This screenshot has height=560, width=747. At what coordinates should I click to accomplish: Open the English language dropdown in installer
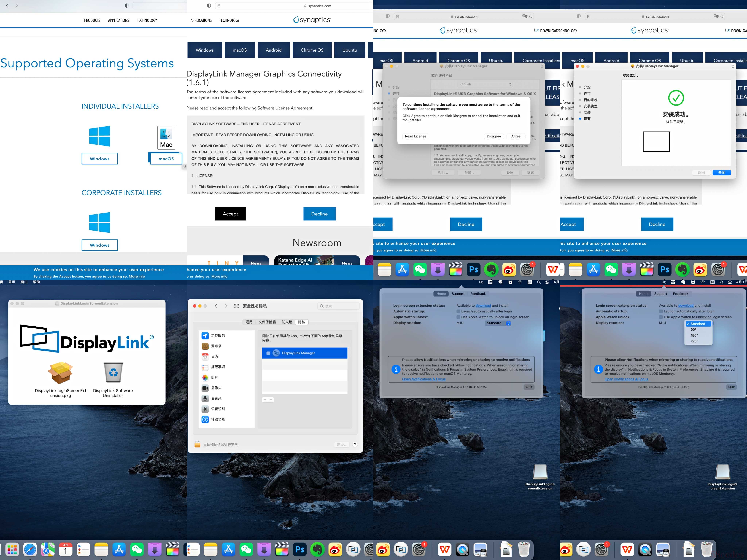pyautogui.click(x=485, y=84)
